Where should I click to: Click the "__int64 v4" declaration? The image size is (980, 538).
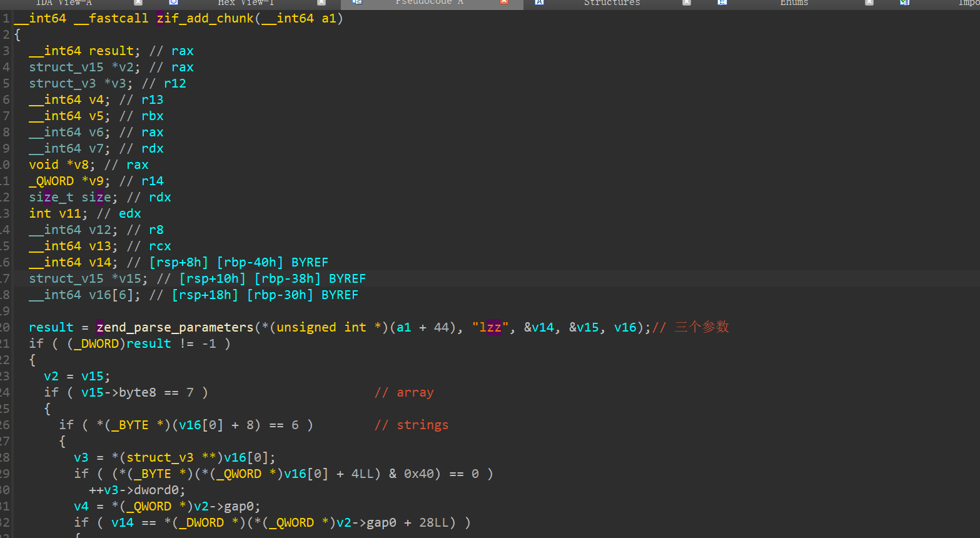69,99
